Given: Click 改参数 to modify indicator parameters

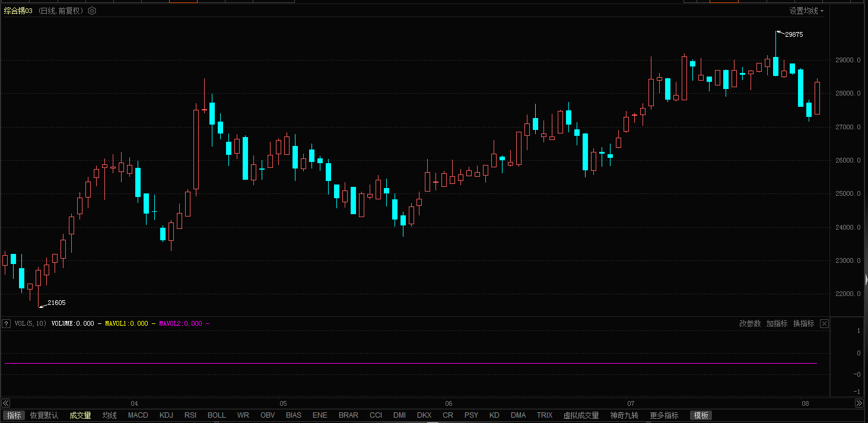Looking at the screenshot, I should 750,323.
